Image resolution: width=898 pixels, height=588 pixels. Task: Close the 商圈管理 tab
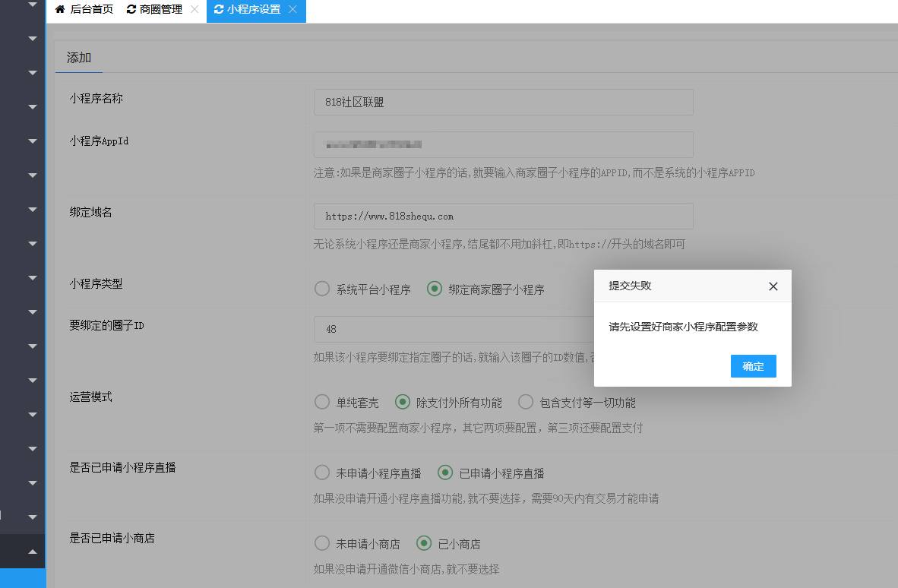click(194, 10)
